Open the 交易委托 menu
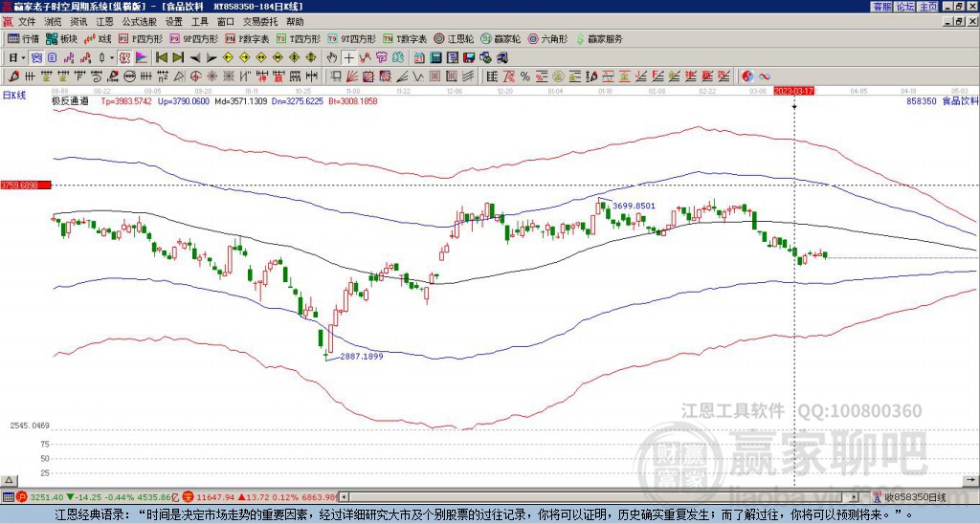This screenshot has height=524, width=980. point(260,22)
